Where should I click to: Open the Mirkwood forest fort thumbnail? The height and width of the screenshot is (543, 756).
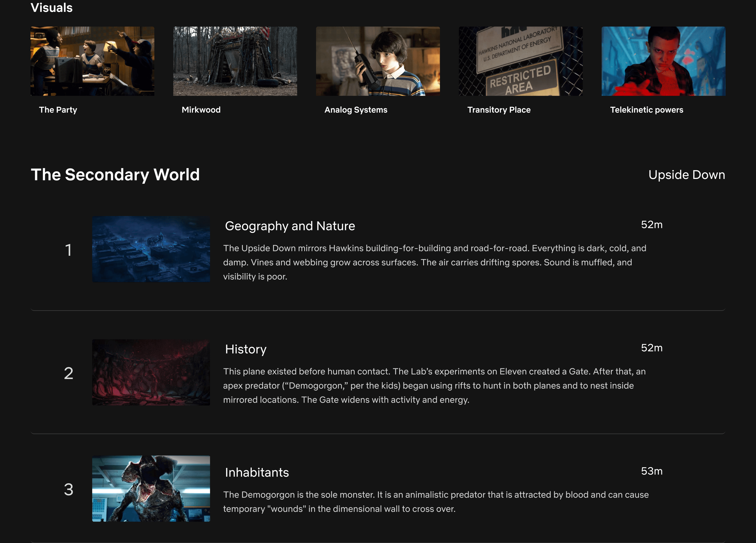click(235, 61)
